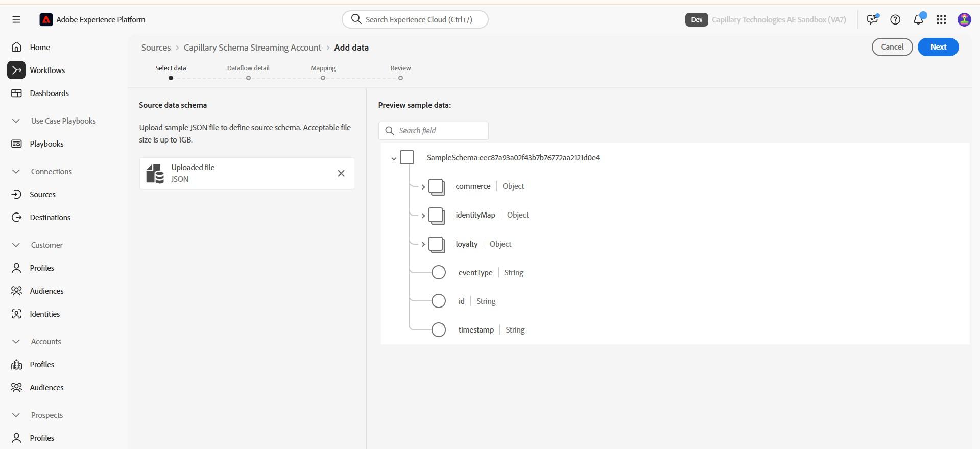Image resolution: width=980 pixels, height=449 pixels.
Task: Open the help question mark icon
Action: click(x=895, y=19)
